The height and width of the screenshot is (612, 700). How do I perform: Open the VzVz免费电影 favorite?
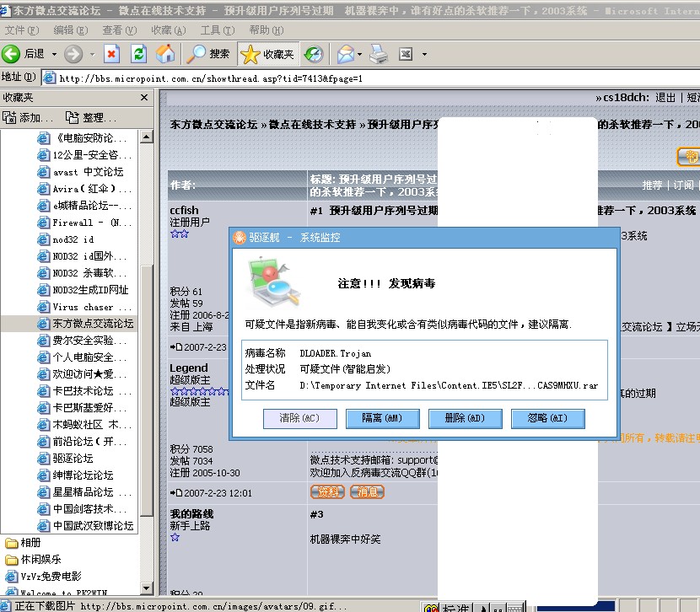[x=44, y=577]
